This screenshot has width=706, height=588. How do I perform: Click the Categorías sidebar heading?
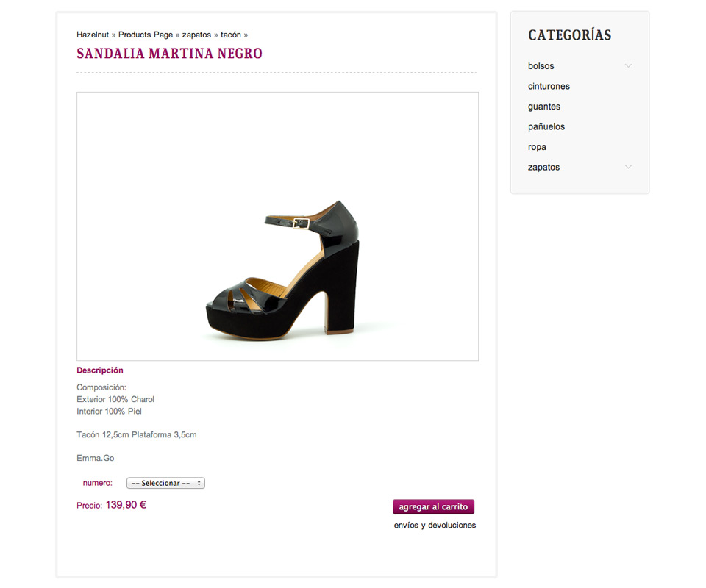(x=569, y=35)
